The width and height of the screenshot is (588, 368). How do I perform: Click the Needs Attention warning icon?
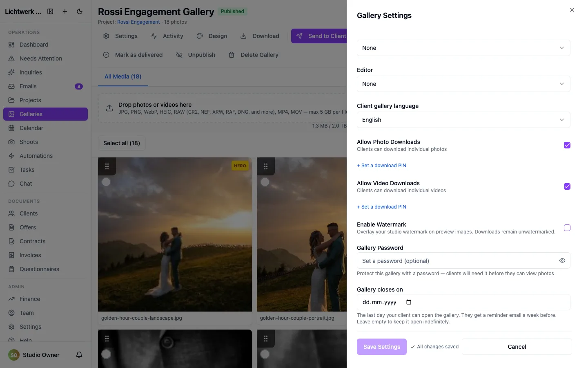11,58
